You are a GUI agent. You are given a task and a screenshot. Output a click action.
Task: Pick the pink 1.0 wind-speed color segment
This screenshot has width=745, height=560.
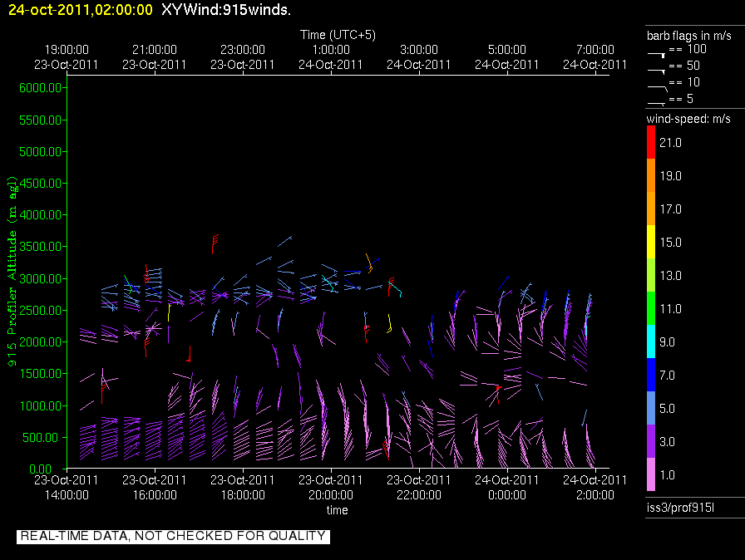click(x=651, y=475)
